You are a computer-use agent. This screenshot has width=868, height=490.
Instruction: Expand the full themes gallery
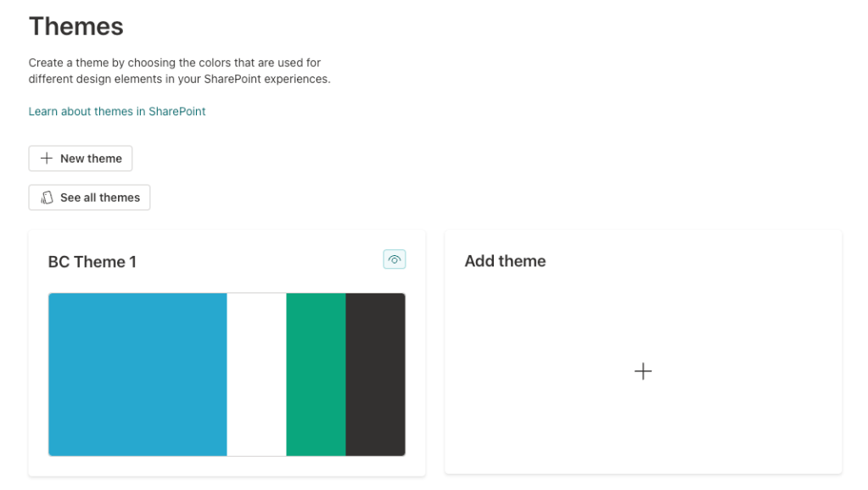coord(89,197)
